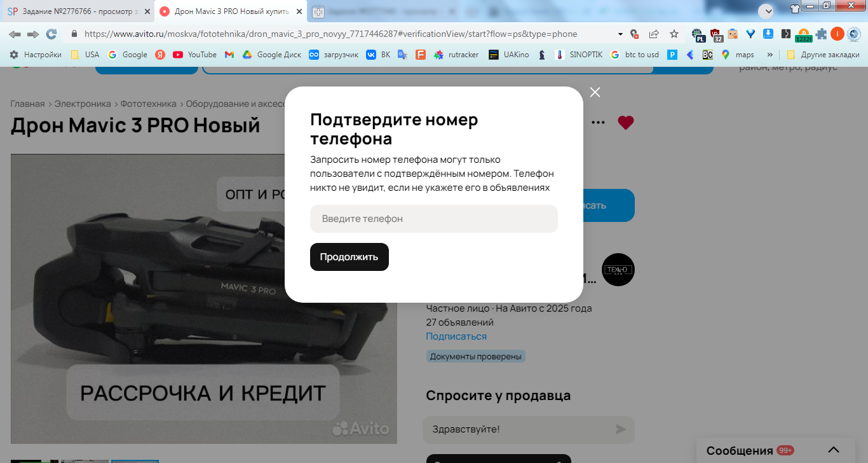The height and width of the screenshot is (463, 868).
Task: Open the YouTube bookmark
Action: click(x=194, y=55)
